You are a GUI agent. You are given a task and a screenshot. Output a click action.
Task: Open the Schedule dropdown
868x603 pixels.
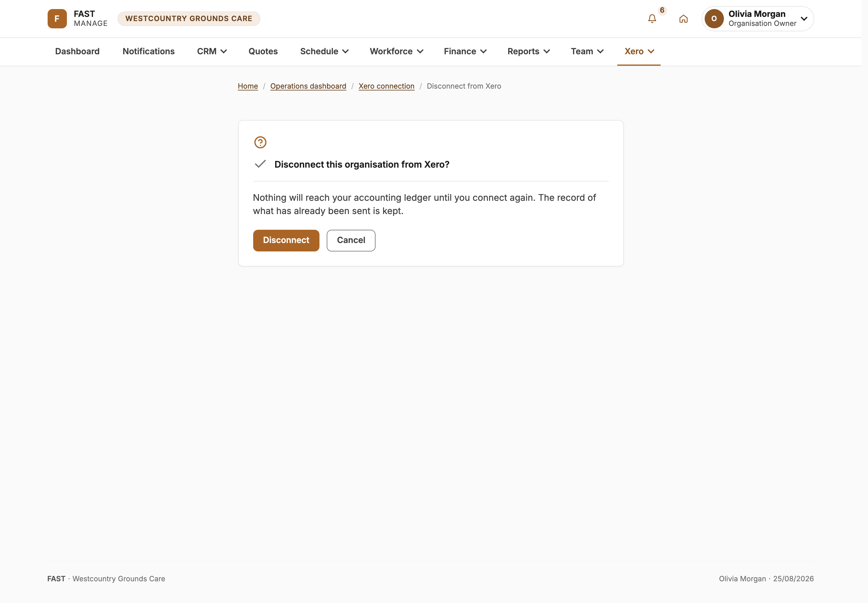point(324,51)
